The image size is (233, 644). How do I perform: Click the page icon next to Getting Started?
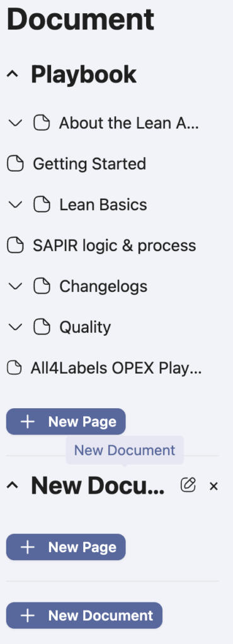[16, 164]
